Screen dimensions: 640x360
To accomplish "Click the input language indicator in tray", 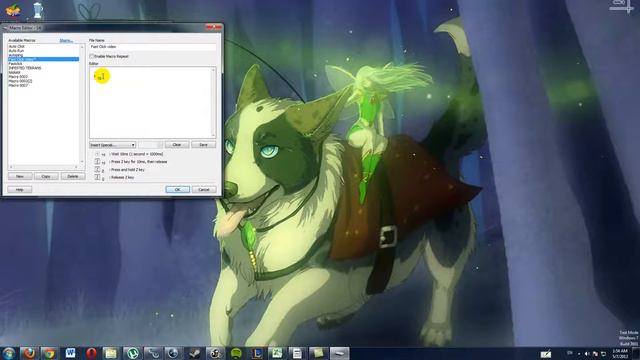I will [570, 353].
